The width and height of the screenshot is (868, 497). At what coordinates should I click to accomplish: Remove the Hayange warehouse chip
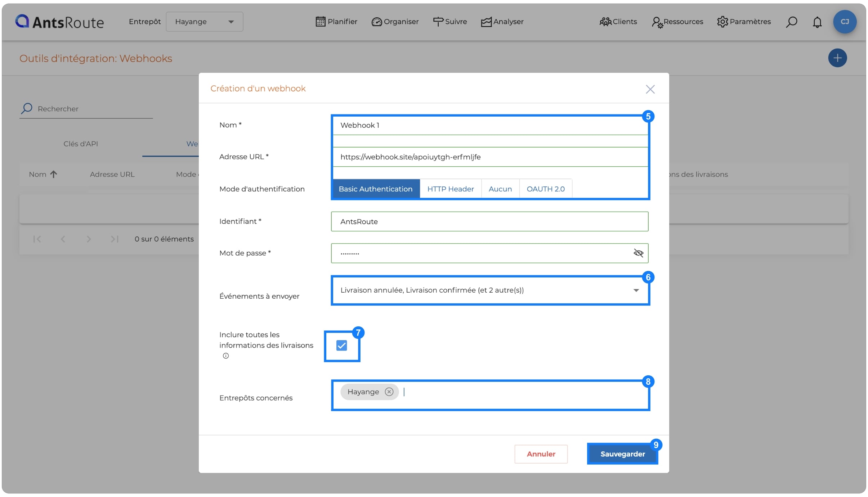[x=389, y=392]
